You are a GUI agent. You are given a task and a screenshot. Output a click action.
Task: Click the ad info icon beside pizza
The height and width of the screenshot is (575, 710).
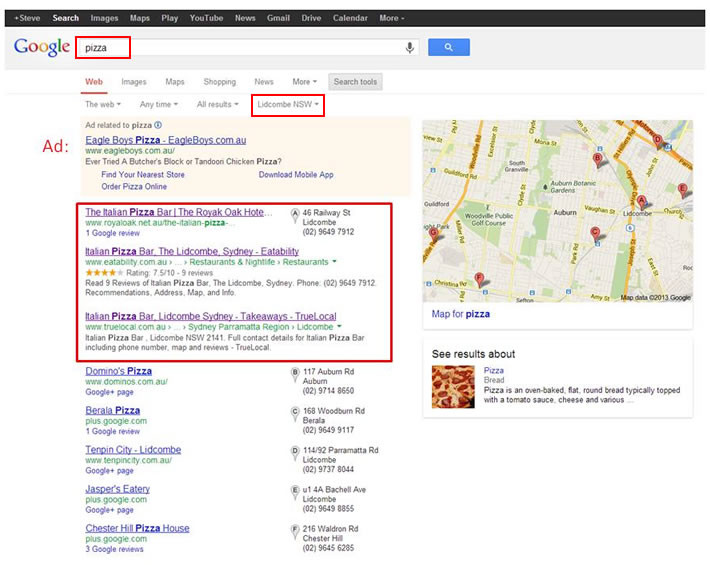tap(158, 125)
